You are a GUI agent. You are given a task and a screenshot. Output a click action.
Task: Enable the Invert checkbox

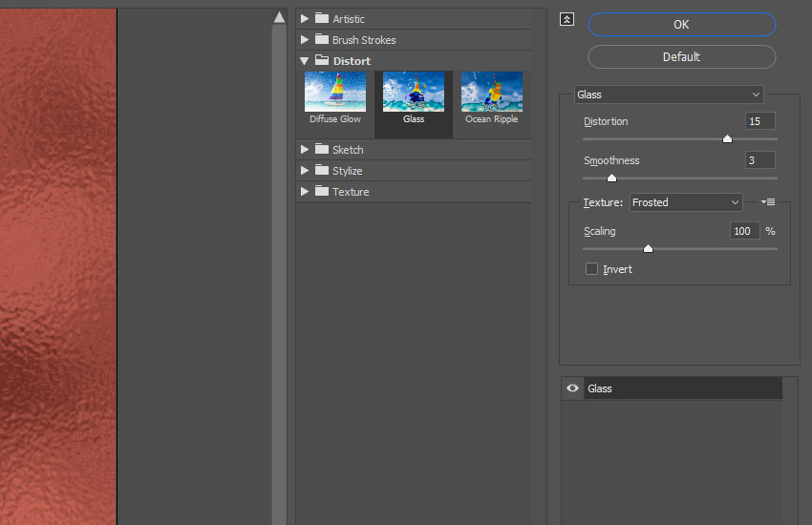tap(591, 269)
